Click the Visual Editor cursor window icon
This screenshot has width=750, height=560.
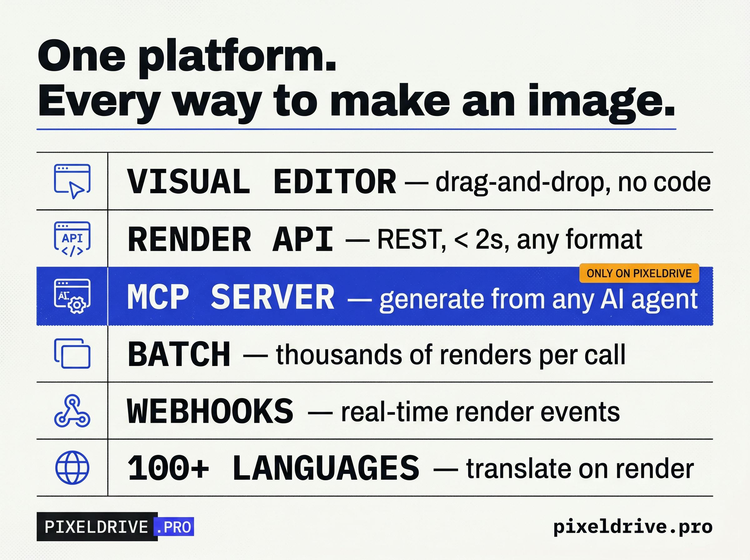[x=72, y=181]
